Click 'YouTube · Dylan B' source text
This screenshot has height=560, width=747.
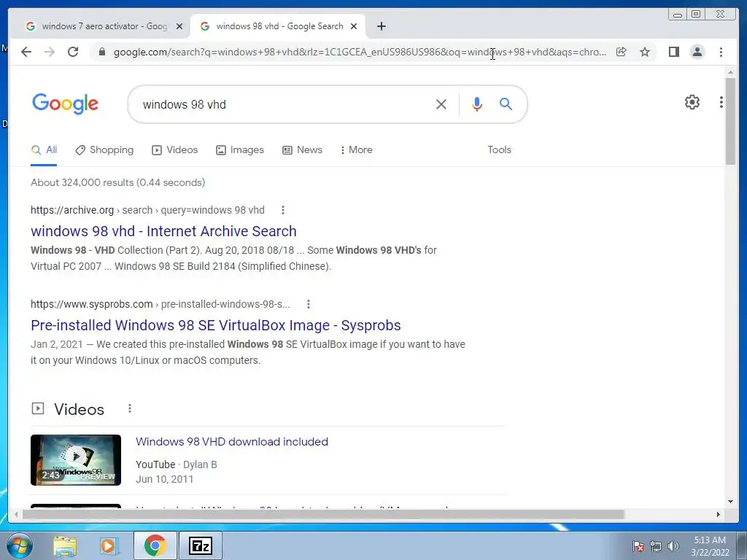click(x=177, y=464)
